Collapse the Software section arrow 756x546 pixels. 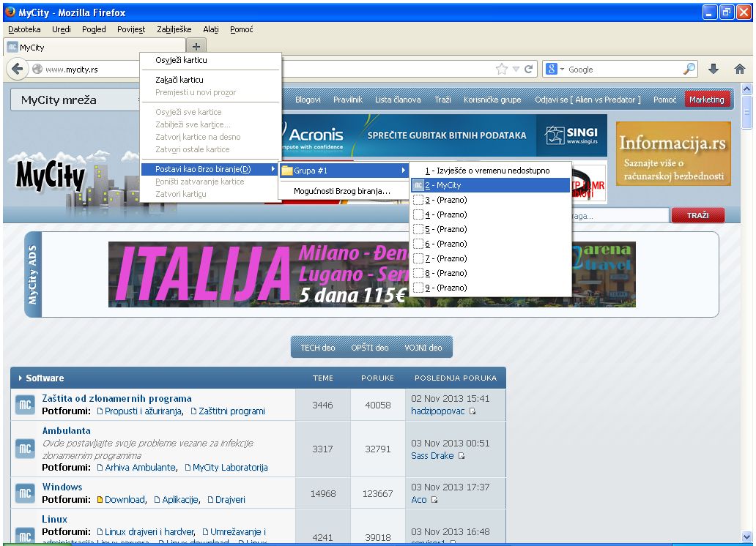point(21,378)
